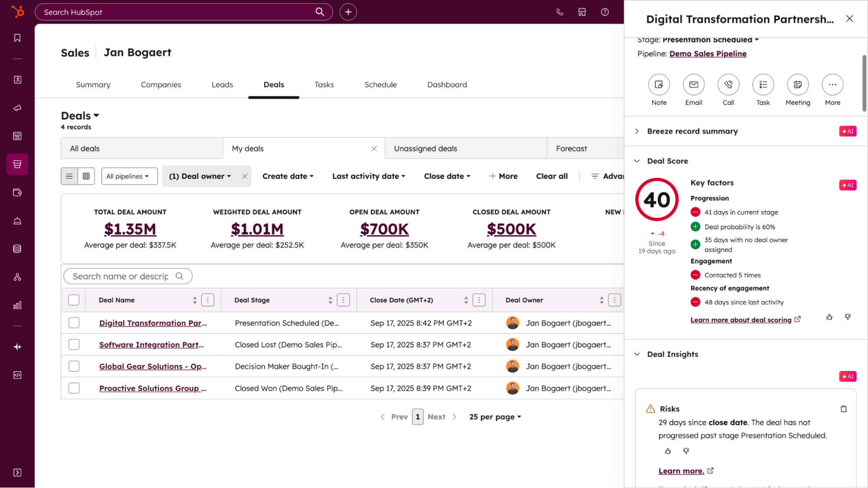The height and width of the screenshot is (488, 868).
Task: Thumbs up the Risks insight
Action: coord(668,451)
